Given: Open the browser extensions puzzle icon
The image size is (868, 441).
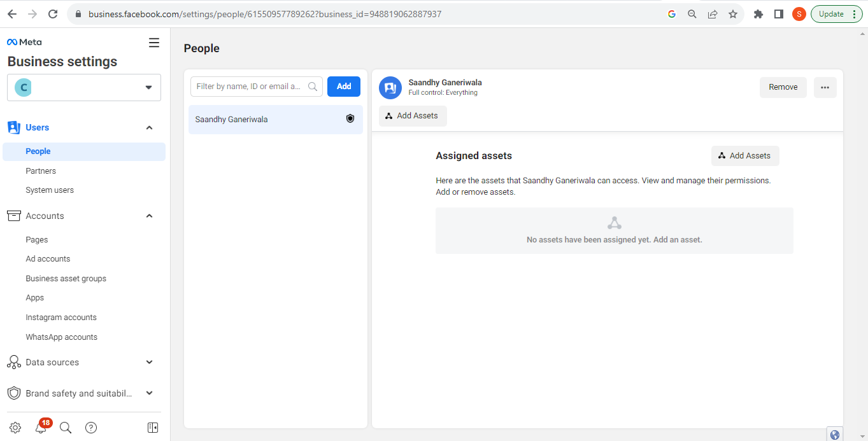Looking at the screenshot, I should pos(758,14).
